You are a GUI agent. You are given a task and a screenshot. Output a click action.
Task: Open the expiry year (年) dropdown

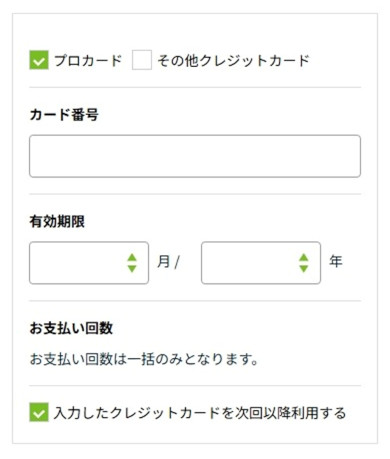[261, 263]
